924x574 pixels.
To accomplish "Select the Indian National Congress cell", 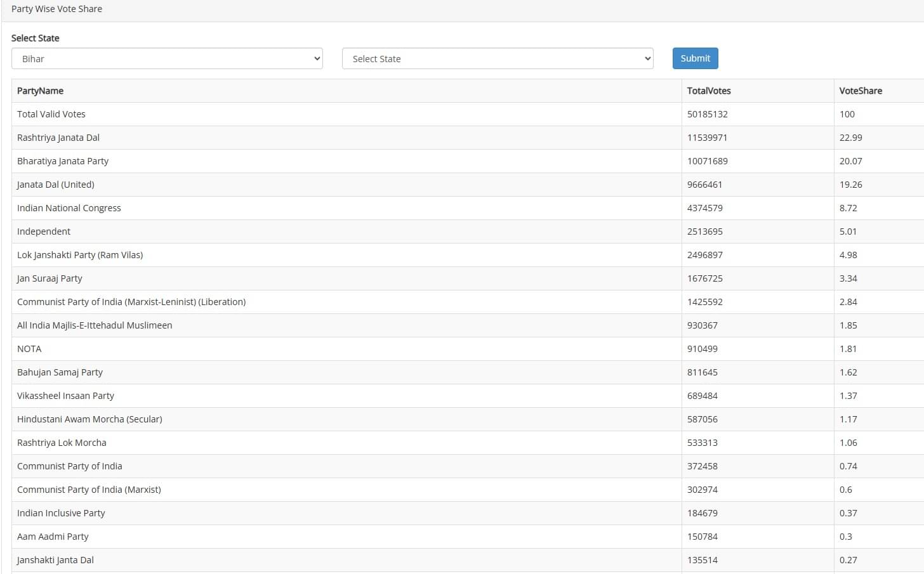I will coord(69,208).
